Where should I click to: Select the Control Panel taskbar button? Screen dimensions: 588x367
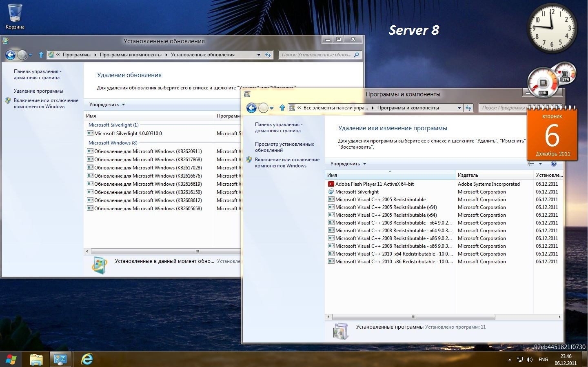pos(61,359)
